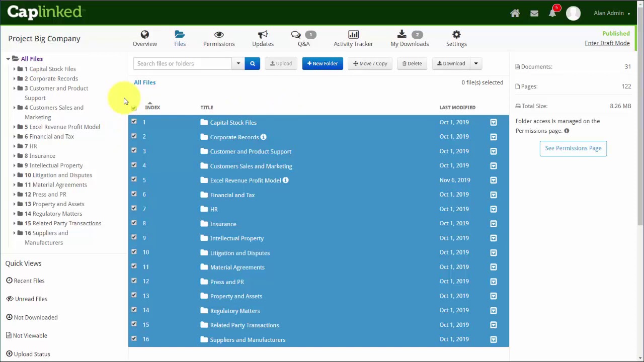Click the See Permissions Page button
This screenshot has width=644, height=362.
click(x=573, y=148)
